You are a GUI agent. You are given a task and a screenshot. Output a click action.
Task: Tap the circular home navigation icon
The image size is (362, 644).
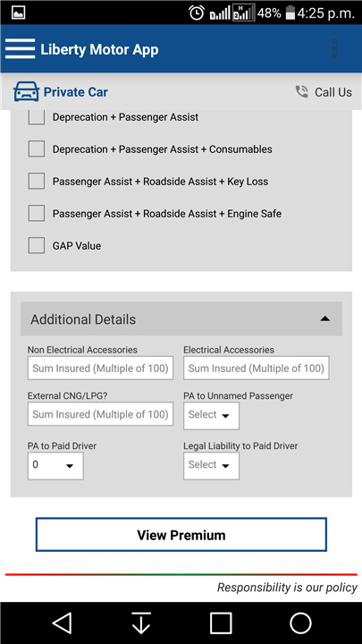[x=301, y=623]
